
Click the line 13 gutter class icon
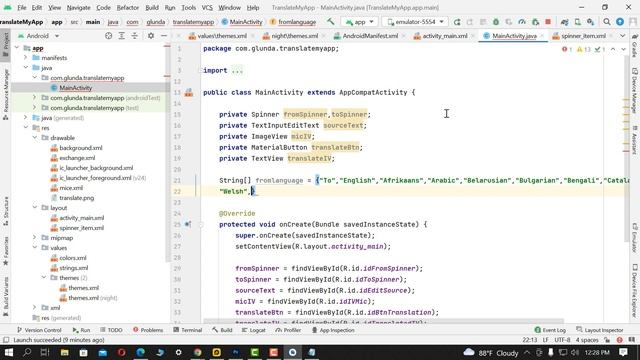click(189, 92)
